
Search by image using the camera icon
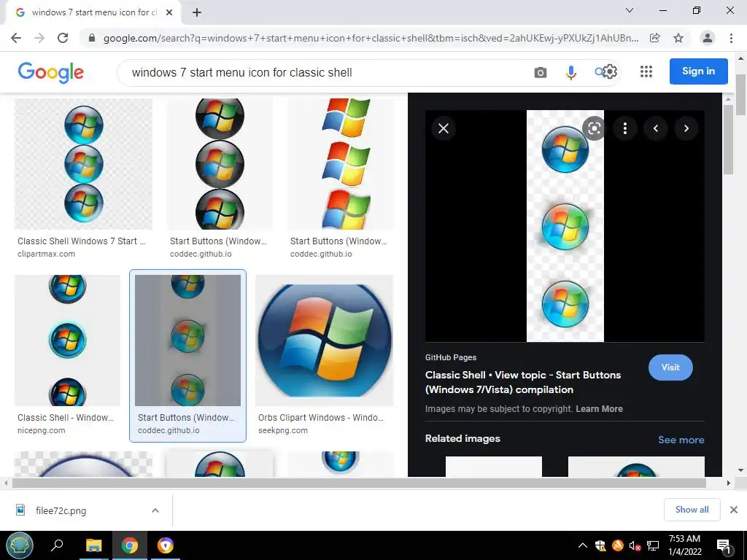point(541,72)
